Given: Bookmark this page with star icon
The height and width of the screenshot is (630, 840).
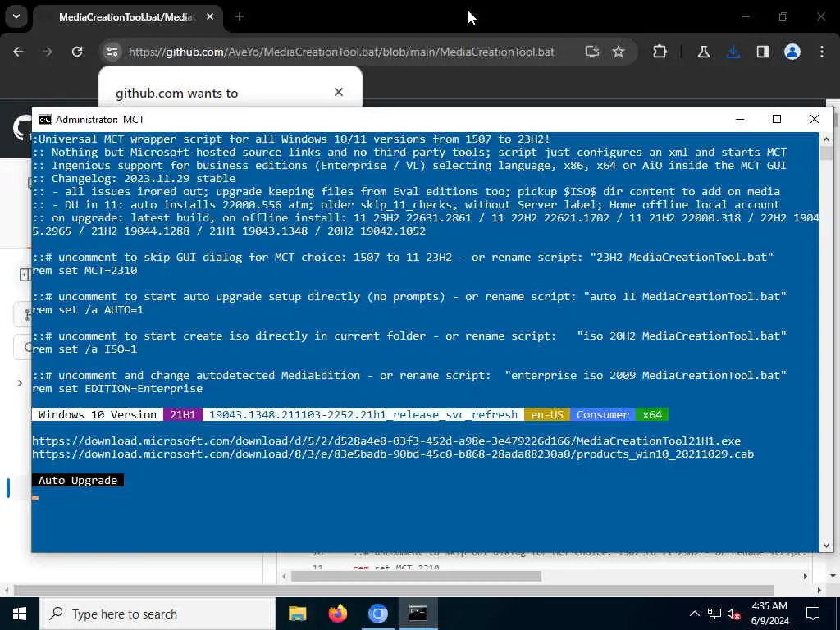Looking at the screenshot, I should point(619,52).
